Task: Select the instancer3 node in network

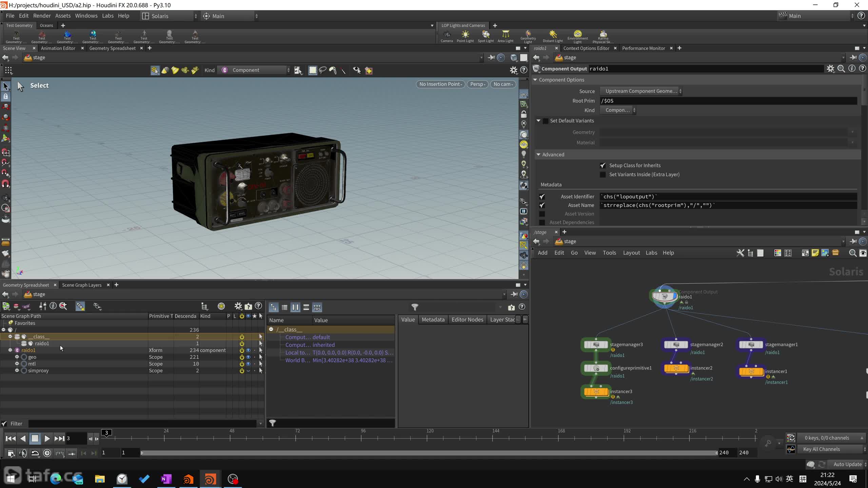Action: pyautogui.click(x=596, y=392)
